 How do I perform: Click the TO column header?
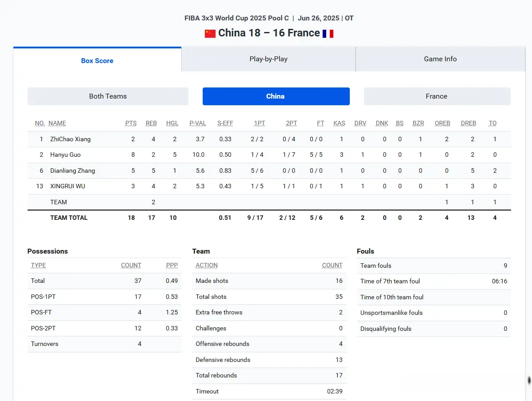pos(492,123)
